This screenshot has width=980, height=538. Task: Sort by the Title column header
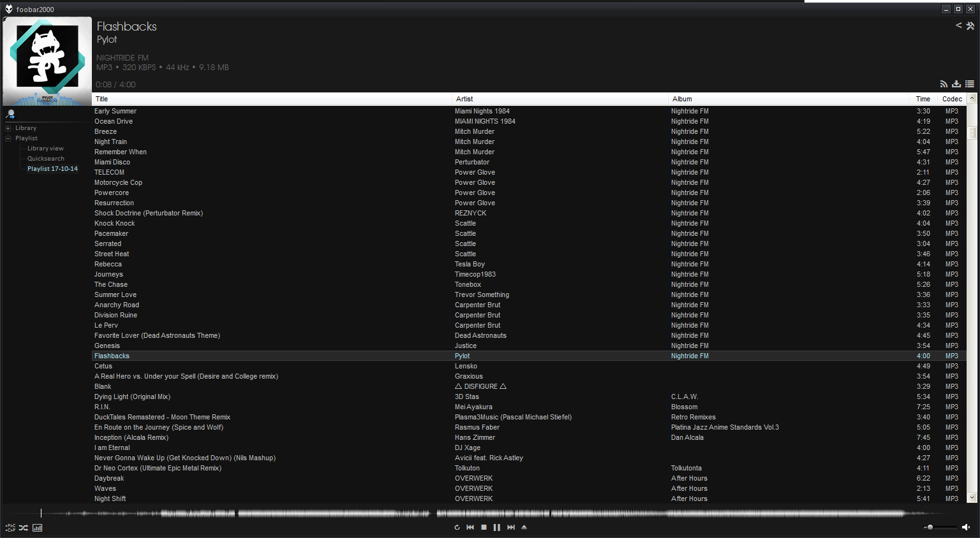pyautogui.click(x=272, y=99)
